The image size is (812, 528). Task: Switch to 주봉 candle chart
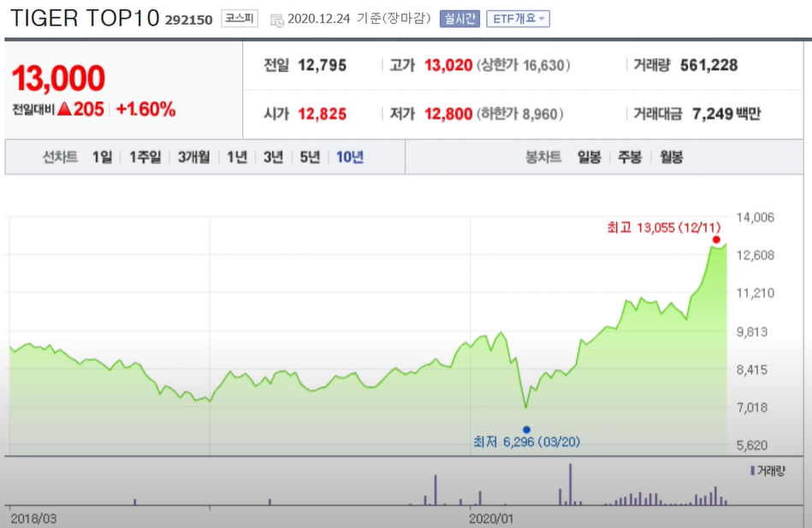pyautogui.click(x=630, y=157)
